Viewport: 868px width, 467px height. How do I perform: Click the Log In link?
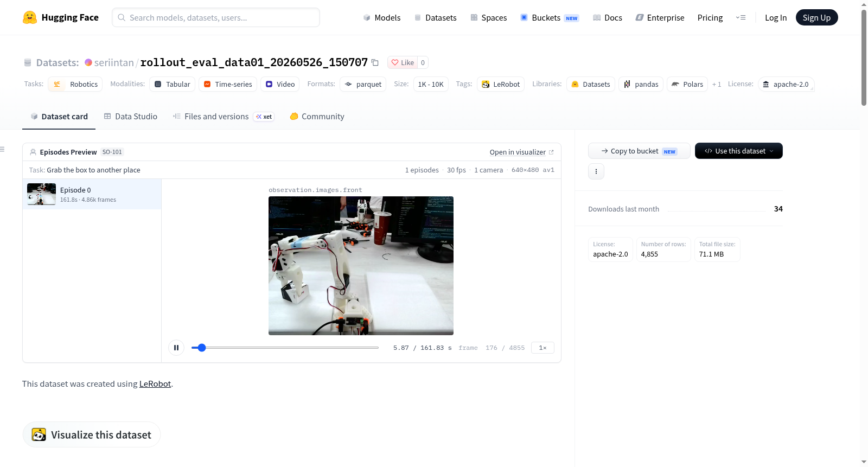click(776, 17)
